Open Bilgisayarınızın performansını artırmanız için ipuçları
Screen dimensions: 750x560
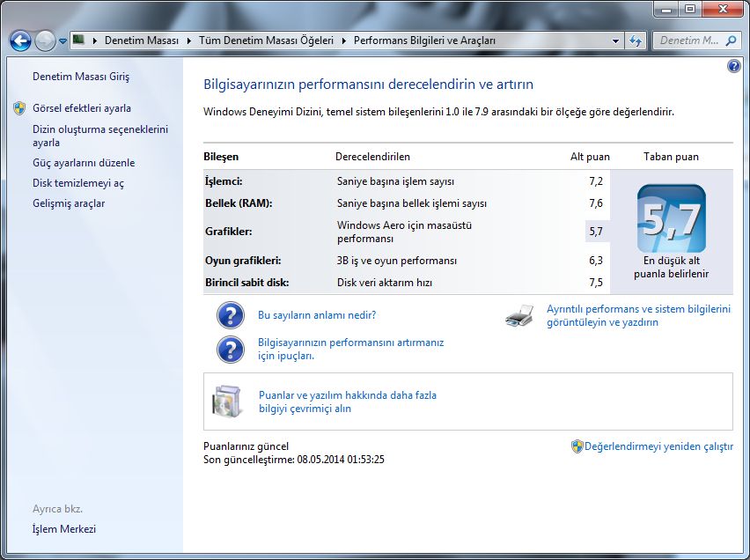click(x=350, y=349)
